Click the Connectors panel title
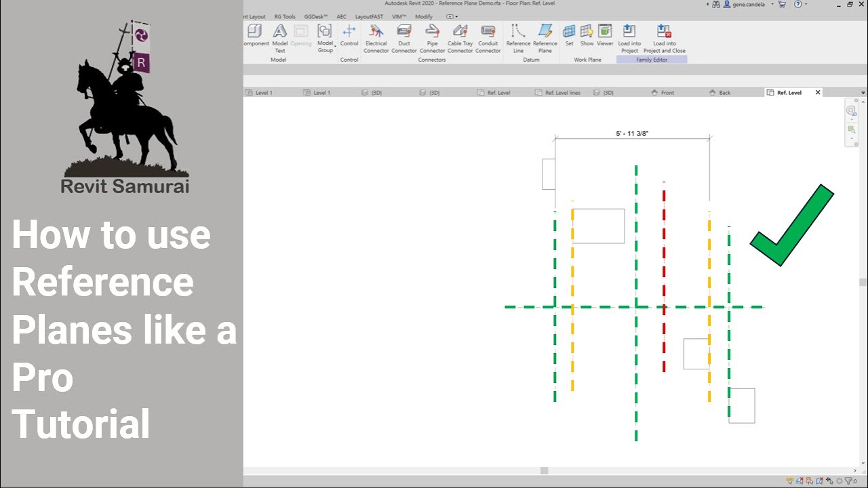The width and height of the screenshot is (868, 488). [432, 60]
